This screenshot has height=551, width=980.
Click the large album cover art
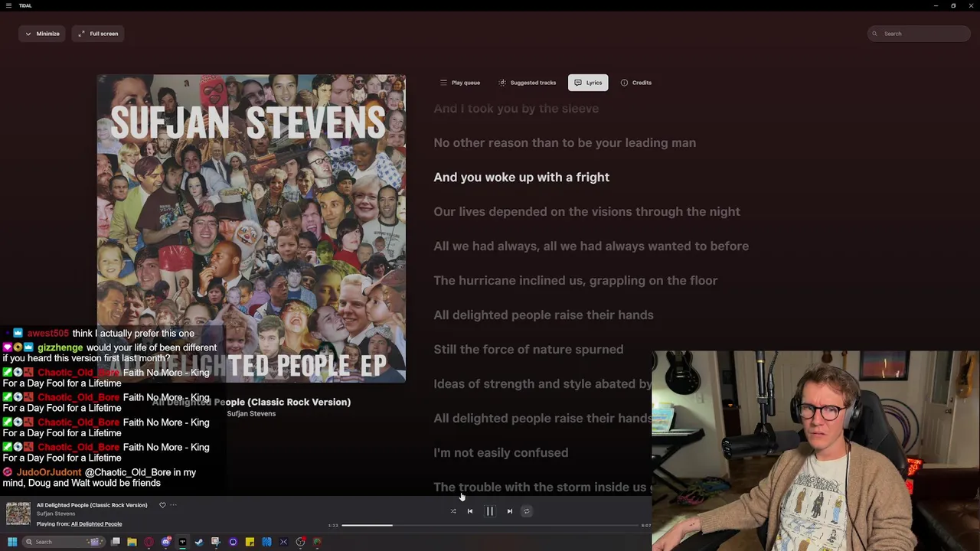tap(251, 228)
